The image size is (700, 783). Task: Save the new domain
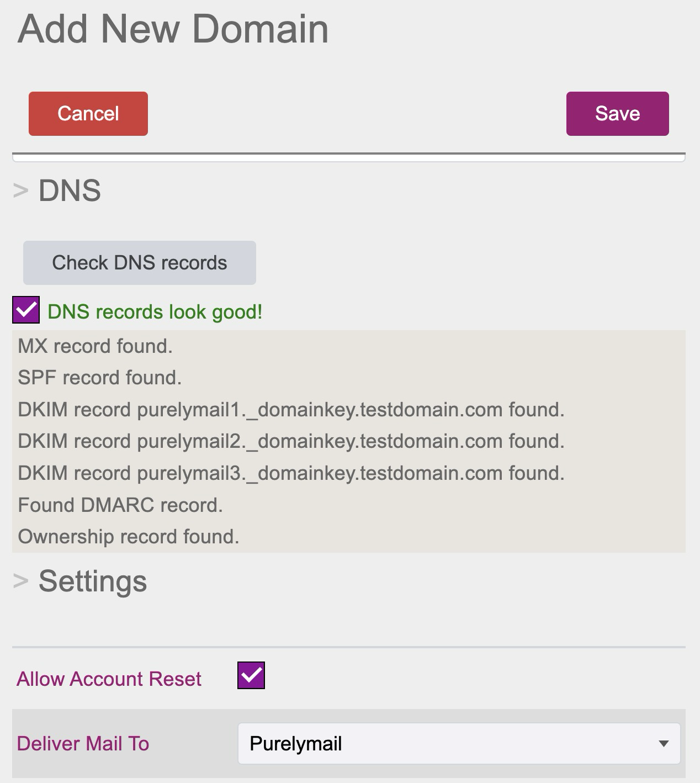click(618, 114)
